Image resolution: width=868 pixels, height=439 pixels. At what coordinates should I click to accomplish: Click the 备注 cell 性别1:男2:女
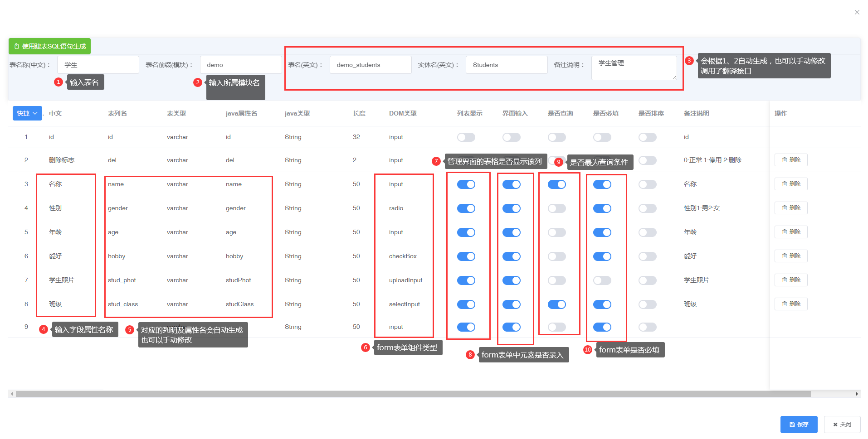[x=702, y=208]
